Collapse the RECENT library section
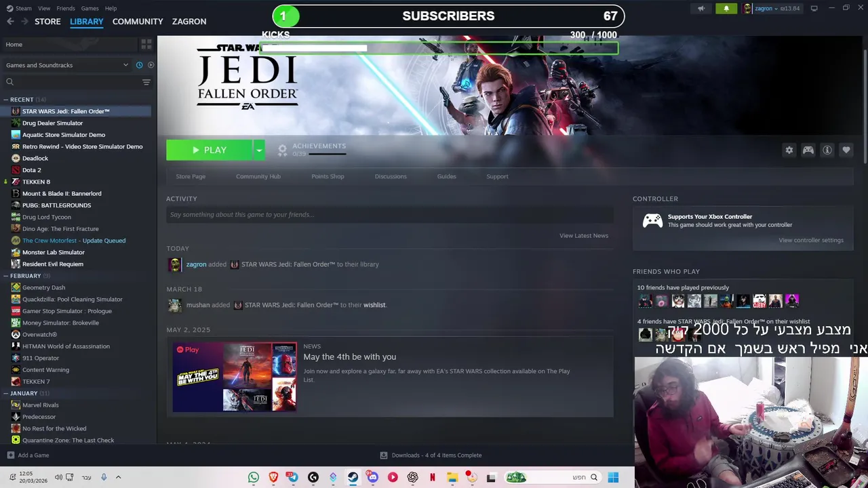The width and height of the screenshot is (868, 488). click(5, 100)
